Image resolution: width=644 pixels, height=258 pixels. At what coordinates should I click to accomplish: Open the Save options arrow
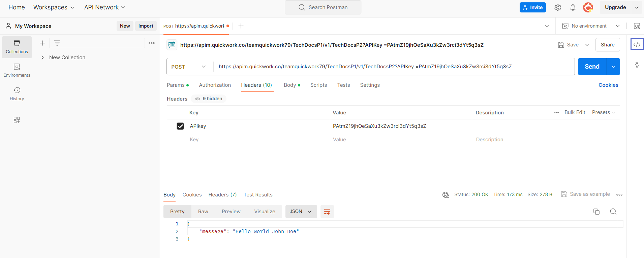click(x=587, y=45)
